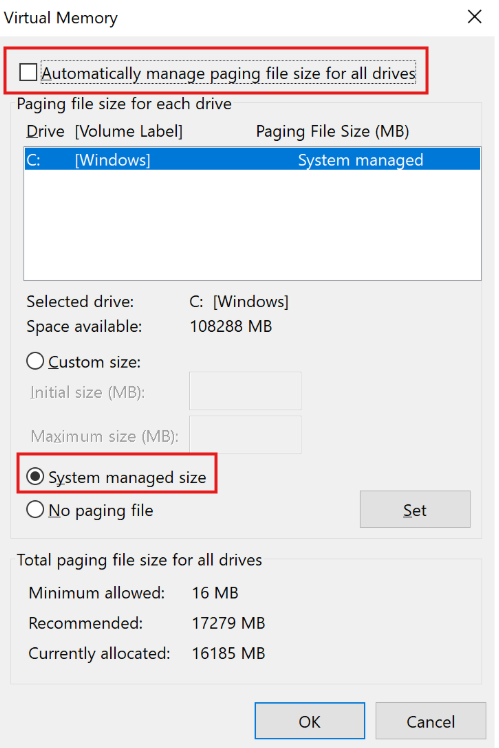Click the Paging File Size (MB) column header

pos(333,131)
